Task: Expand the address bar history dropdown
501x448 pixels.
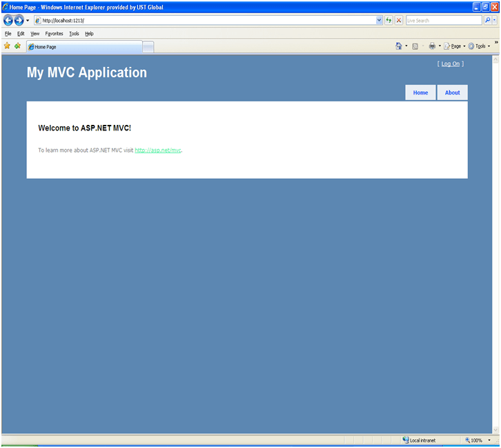Action: point(379,21)
